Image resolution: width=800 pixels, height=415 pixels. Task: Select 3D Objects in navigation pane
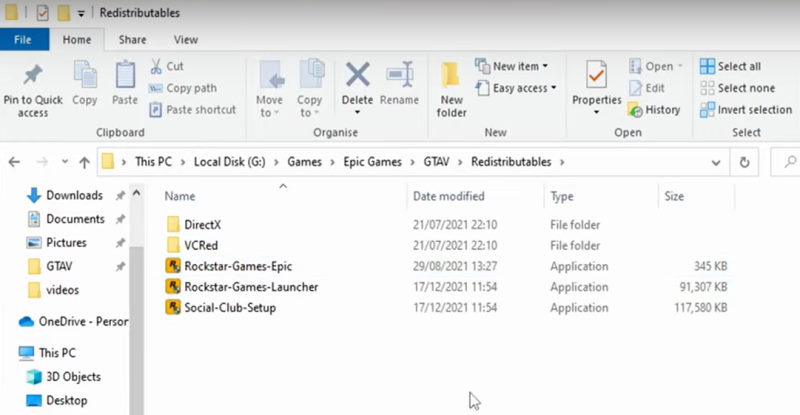tap(64, 376)
